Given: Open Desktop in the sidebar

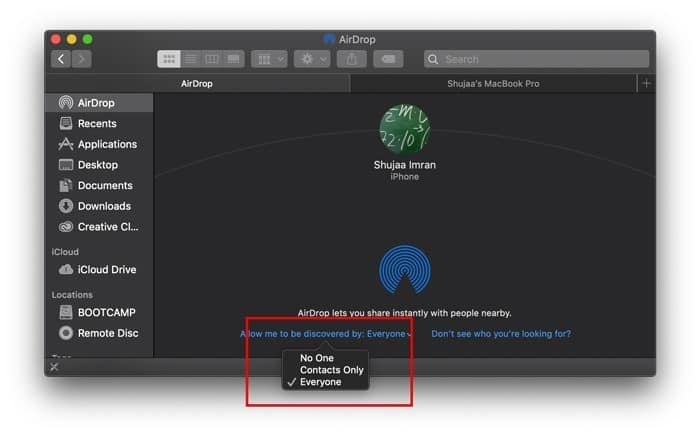Looking at the screenshot, I should [99, 165].
